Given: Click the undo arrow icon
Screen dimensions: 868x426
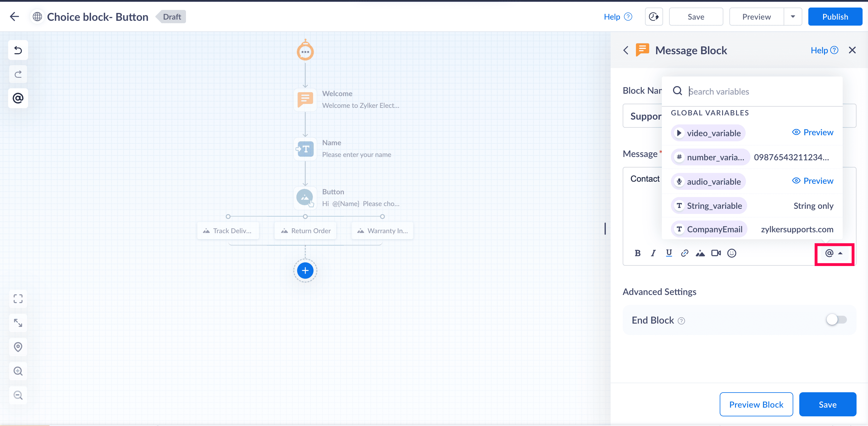Looking at the screenshot, I should 18,50.
